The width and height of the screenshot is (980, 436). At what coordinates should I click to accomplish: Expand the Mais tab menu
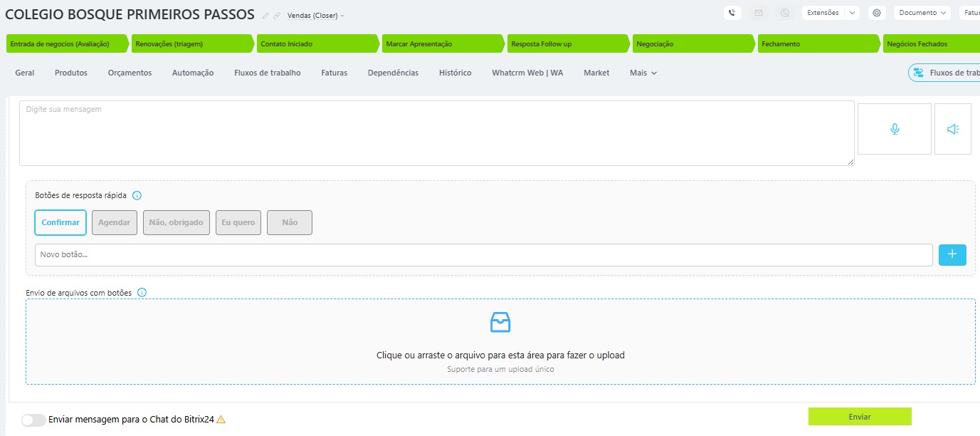click(x=643, y=73)
